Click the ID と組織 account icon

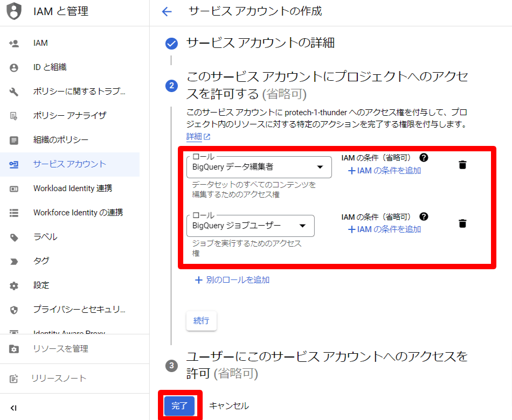(x=13, y=67)
